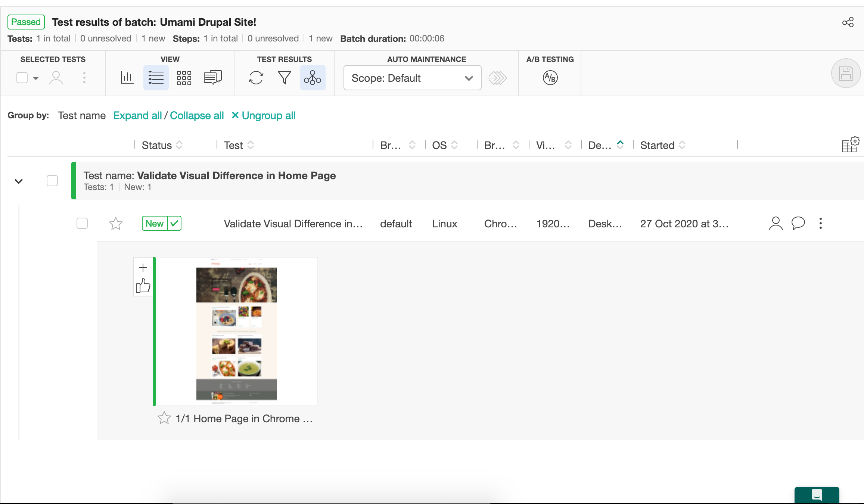Tick the Validate Visual Difference group checkbox
The image size is (864, 504).
52,181
